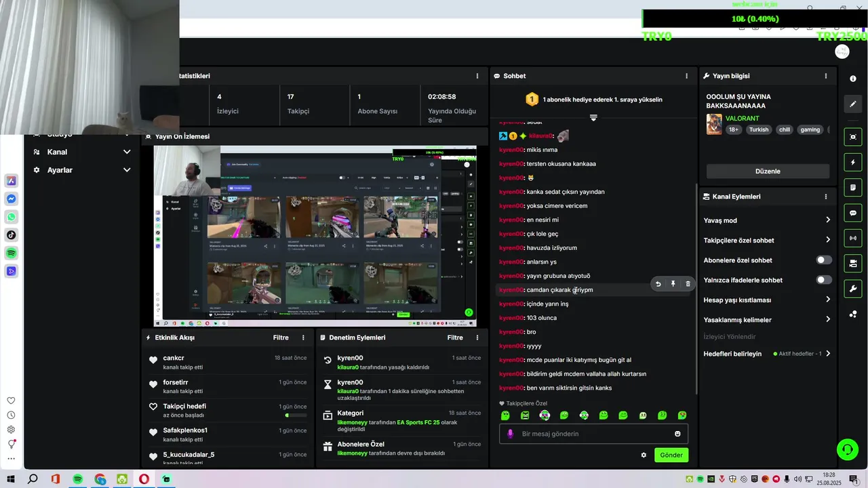Open Filtre in Etkinlik Akışı panel
The height and width of the screenshot is (488, 868).
(281, 338)
